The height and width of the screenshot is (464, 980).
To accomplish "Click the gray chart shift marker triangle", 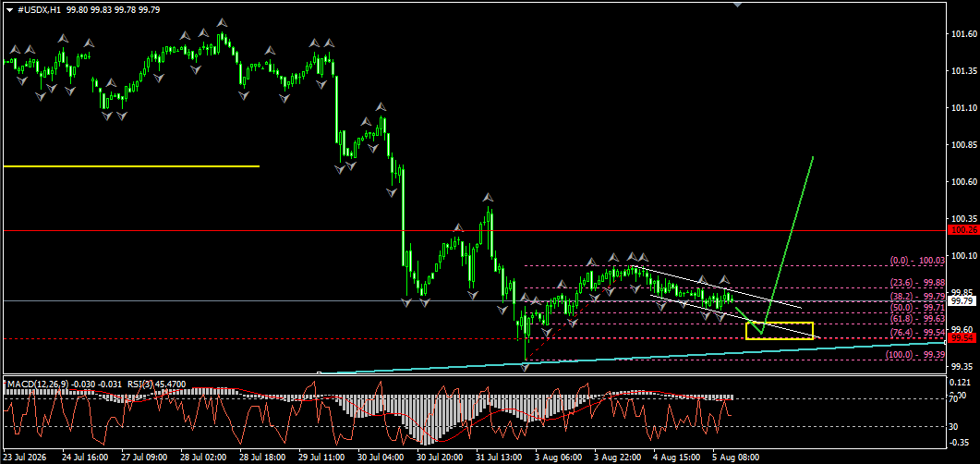I will 737,3.
